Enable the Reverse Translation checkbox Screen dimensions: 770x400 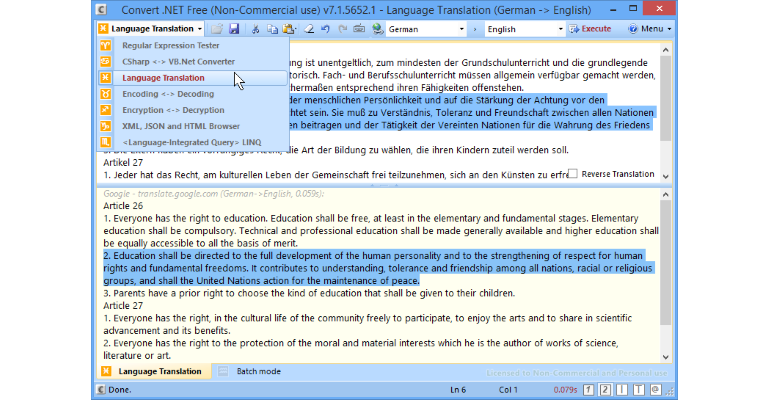(x=573, y=174)
